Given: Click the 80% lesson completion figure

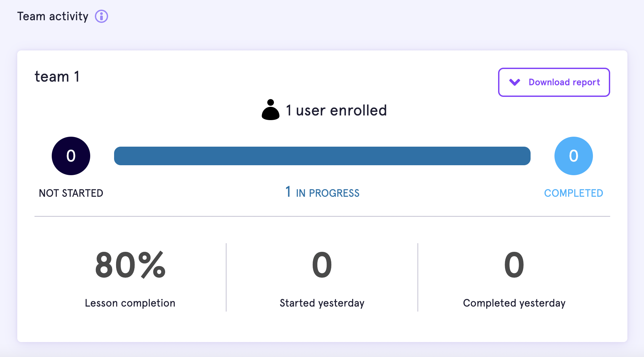Looking at the screenshot, I should pos(130,265).
